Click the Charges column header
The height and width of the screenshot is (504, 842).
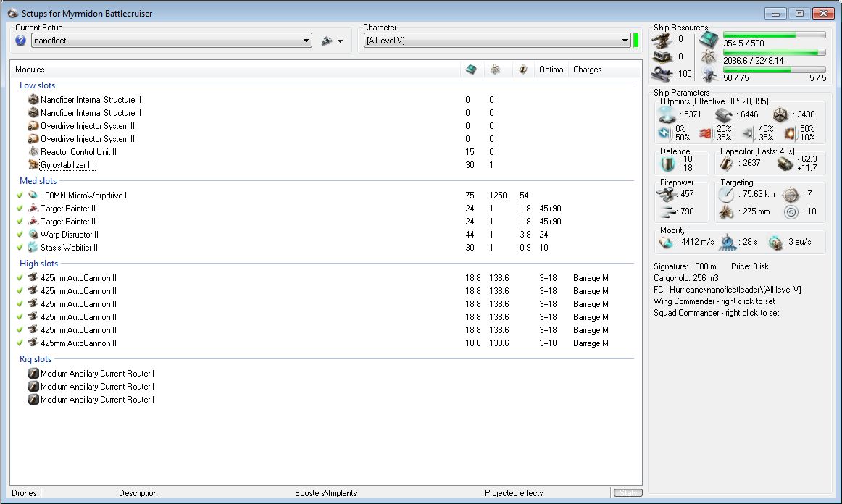pos(587,70)
